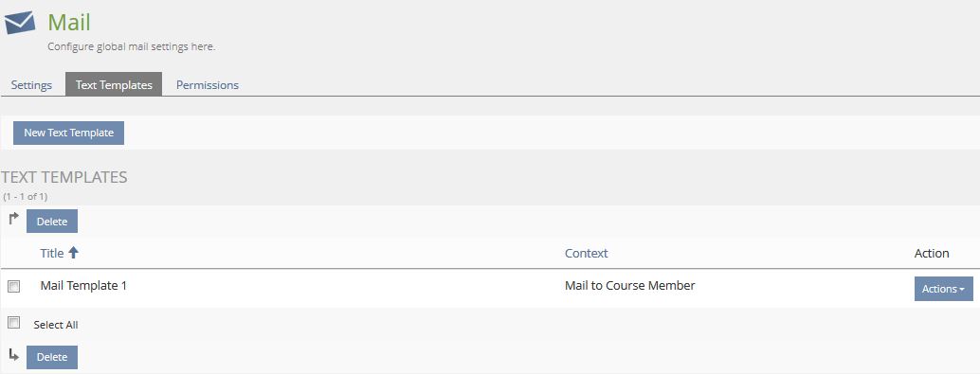Click the New Text Template button
Viewport: 980px width, 374px height.
pyautogui.click(x=69, y=133)
